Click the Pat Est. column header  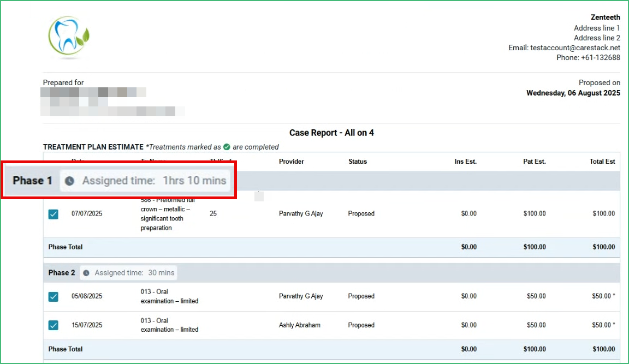[x=535, y=162]
